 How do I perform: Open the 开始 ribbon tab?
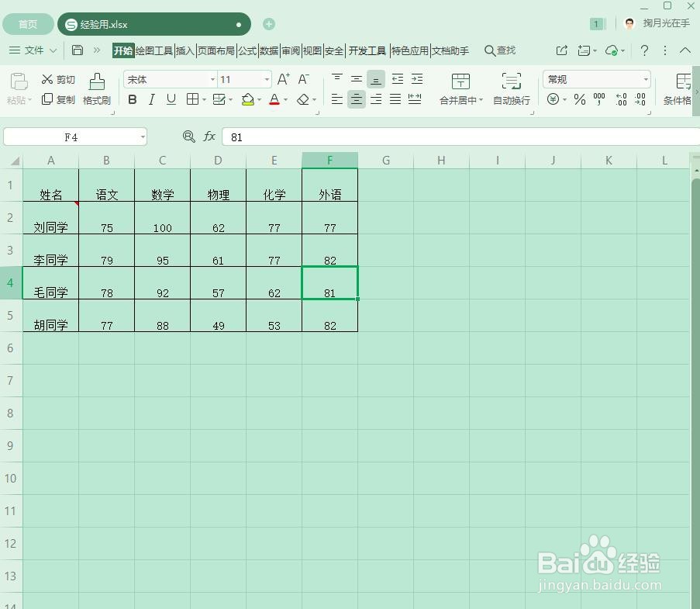123,50
